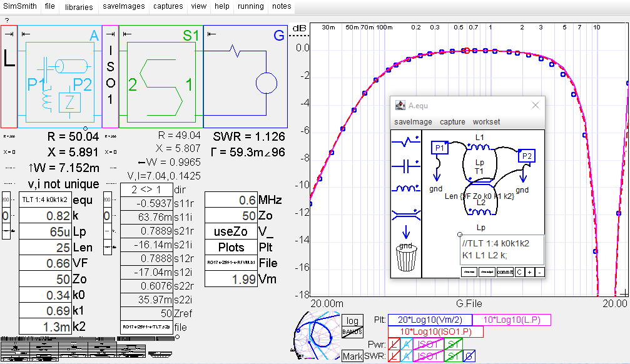Open capture menu in A.equ window

(452, 122)
